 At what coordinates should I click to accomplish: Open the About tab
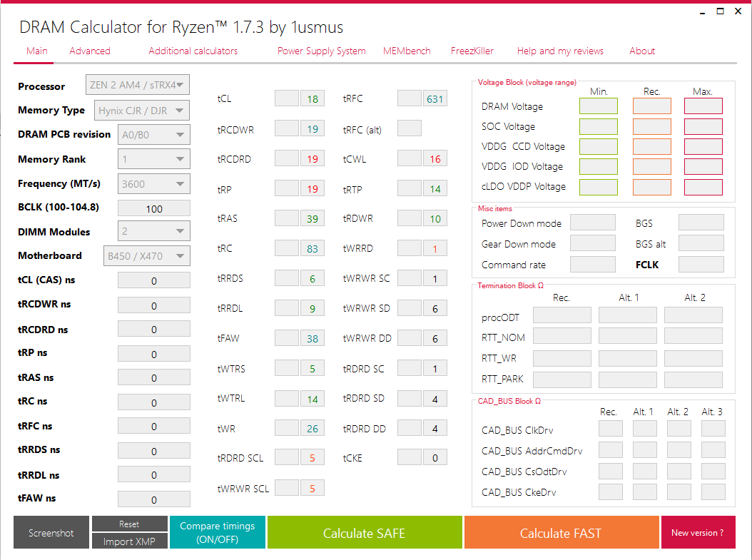tap(642, 51)
